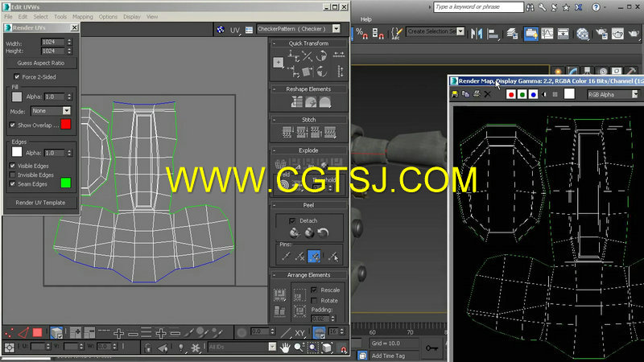This screenshot has height=362, width=644.
Task: Click Save Image icon in Render Map window
Action: (455, 94)
